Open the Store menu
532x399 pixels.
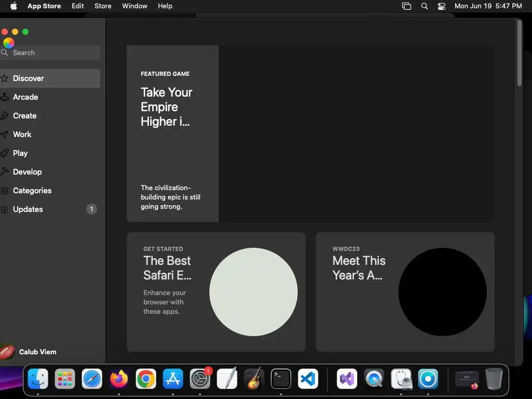(103, 6)
